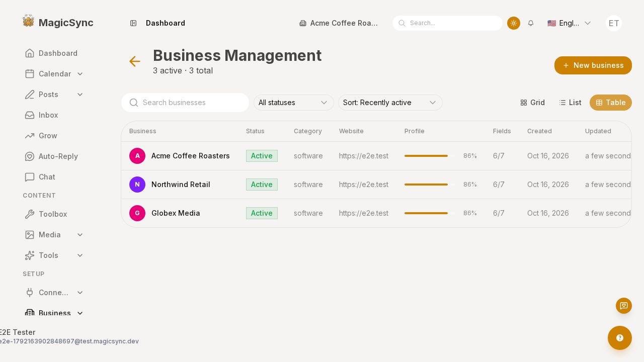Open the Sort: Recently active dropdown

(x=390, y=103)
